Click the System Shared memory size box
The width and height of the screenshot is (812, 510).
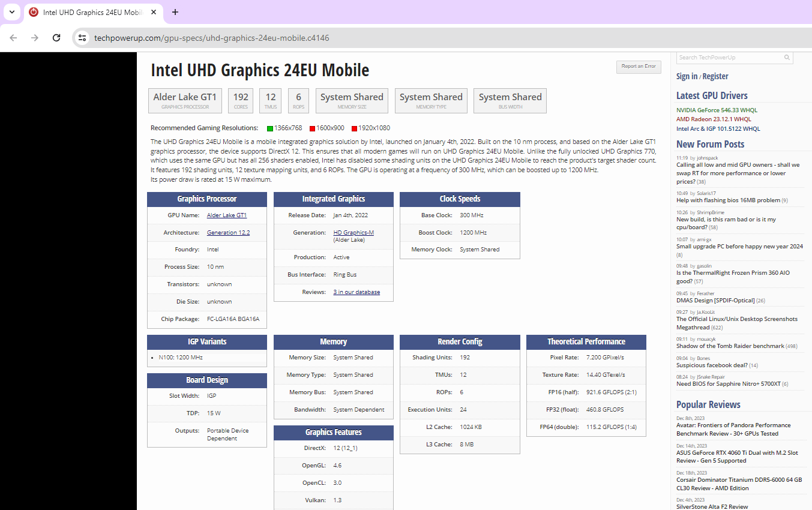[x=352, y=101]
